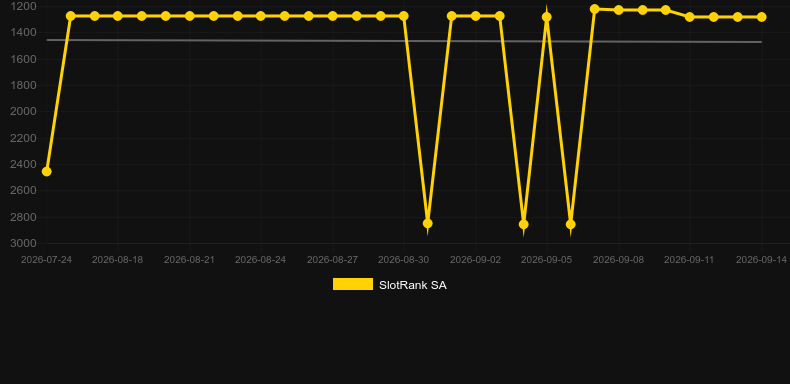Image resolution: width=790 pixels, height=384 pixels.
Task: Click the 2400 y-axis value
Action: click(x=24, y=164)
